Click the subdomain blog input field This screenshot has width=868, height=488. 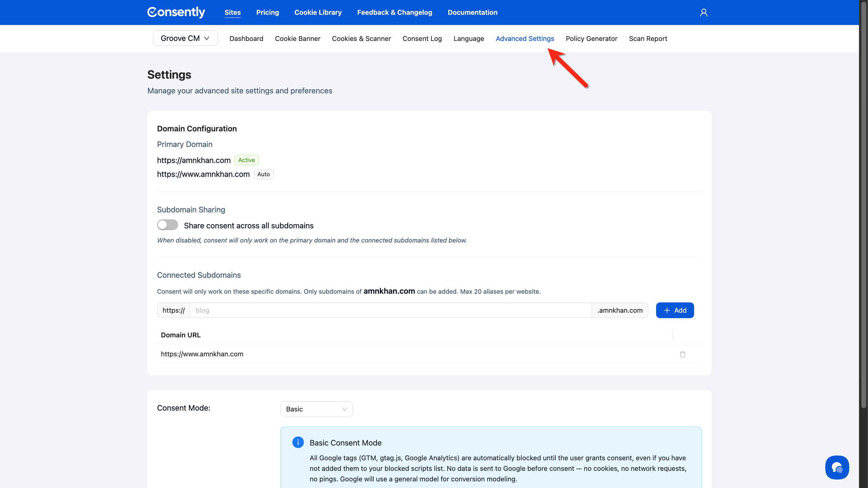pyautogui.click(x=390, y=310)
